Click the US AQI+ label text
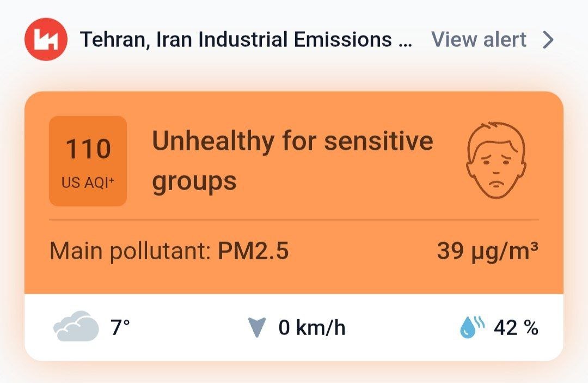Viewport: 588px width, 383px height. (88, 183)
